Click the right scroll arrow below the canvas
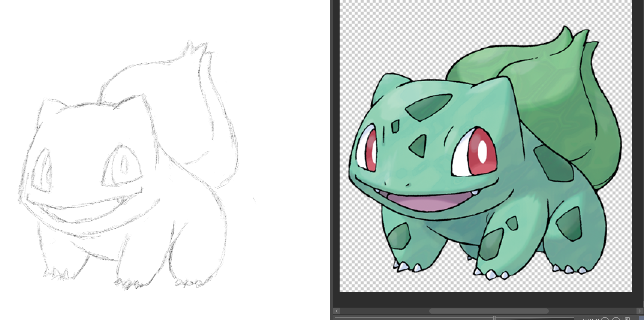Screen dimensions: 644x320 (x=640, y=311)
